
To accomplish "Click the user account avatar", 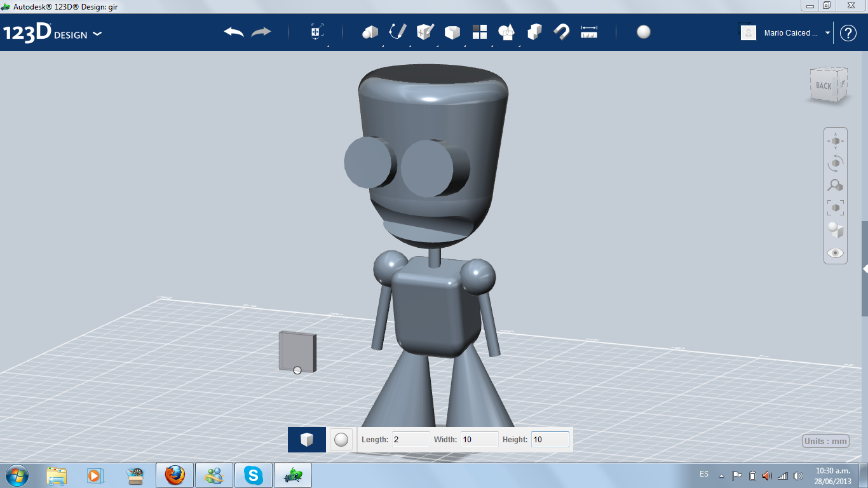I will [749, 33].
